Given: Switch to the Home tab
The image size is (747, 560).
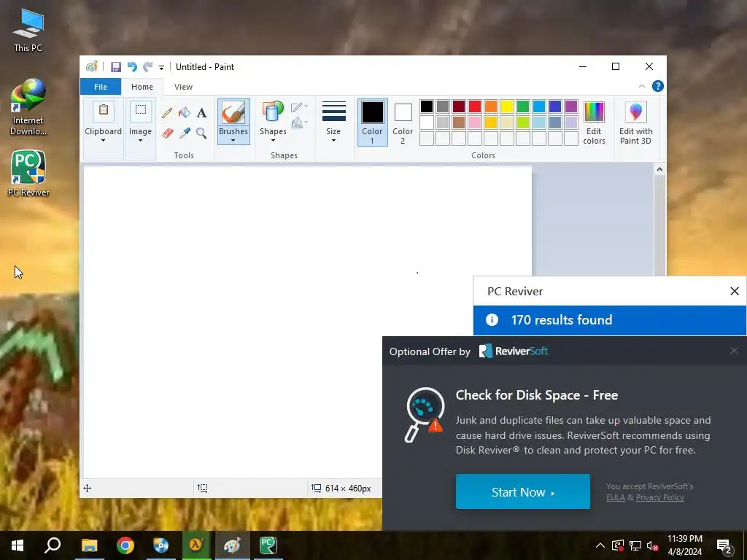Looking at the screenshot, I should (x=142, y=87).
